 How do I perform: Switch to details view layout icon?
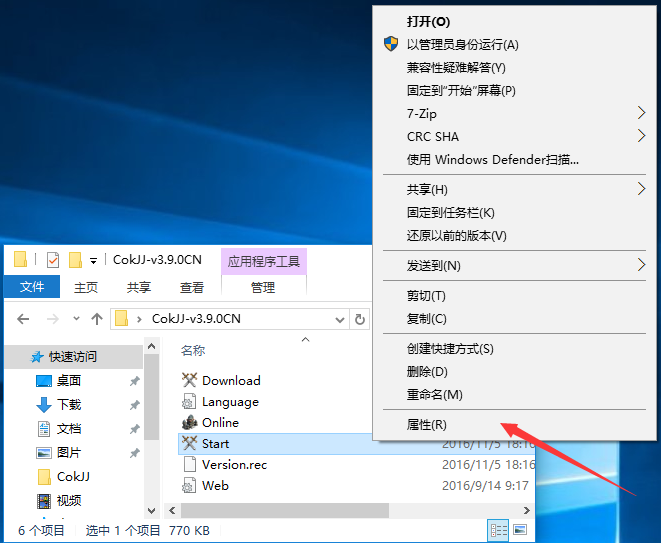tap(497, 530)
